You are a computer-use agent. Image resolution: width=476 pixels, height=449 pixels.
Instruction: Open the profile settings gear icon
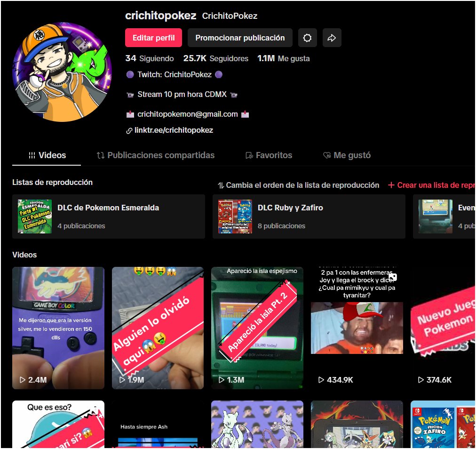pos(307,38)
